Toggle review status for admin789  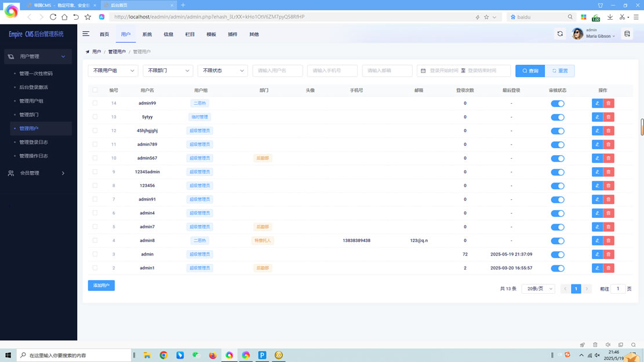pyautogui.click(x=557, y=144)
